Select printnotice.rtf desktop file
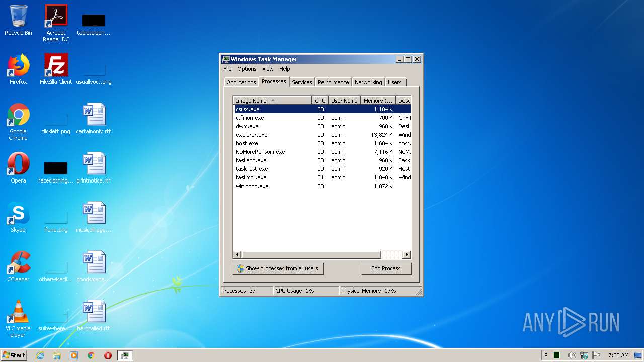 click(x=94, y=168)
